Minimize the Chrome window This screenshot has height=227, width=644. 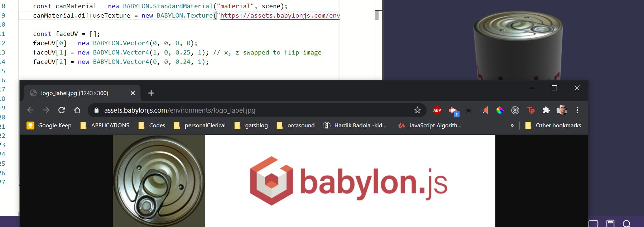533,88
